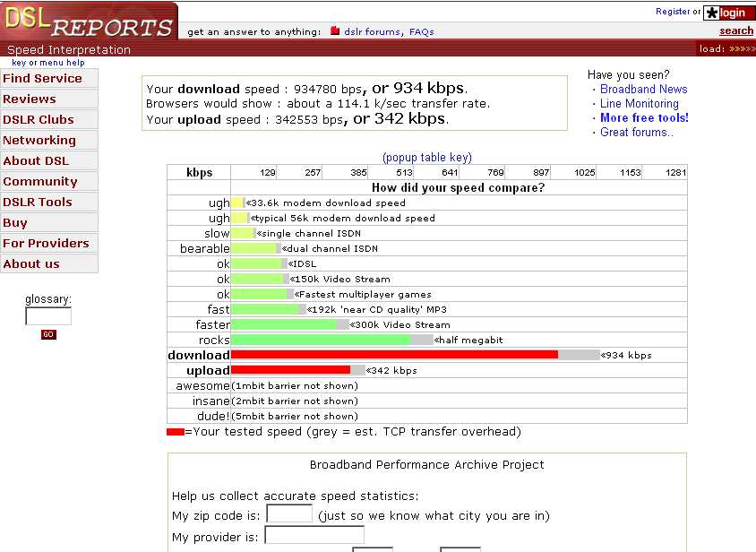The height and width of the screenshot is (552, 756).
Task: Click the glossary GO button
Action: tap(48, 334)
